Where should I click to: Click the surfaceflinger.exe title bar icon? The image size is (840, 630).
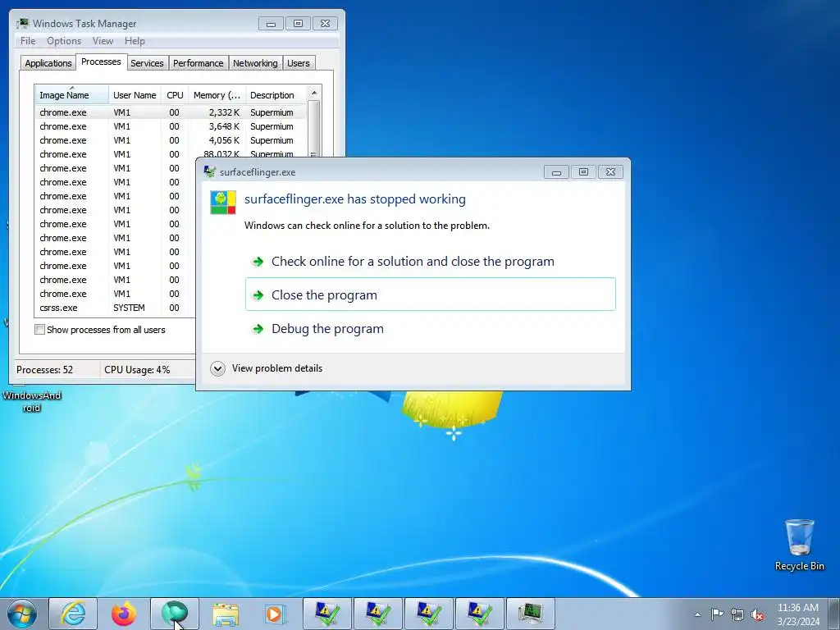tap(209, 172)
